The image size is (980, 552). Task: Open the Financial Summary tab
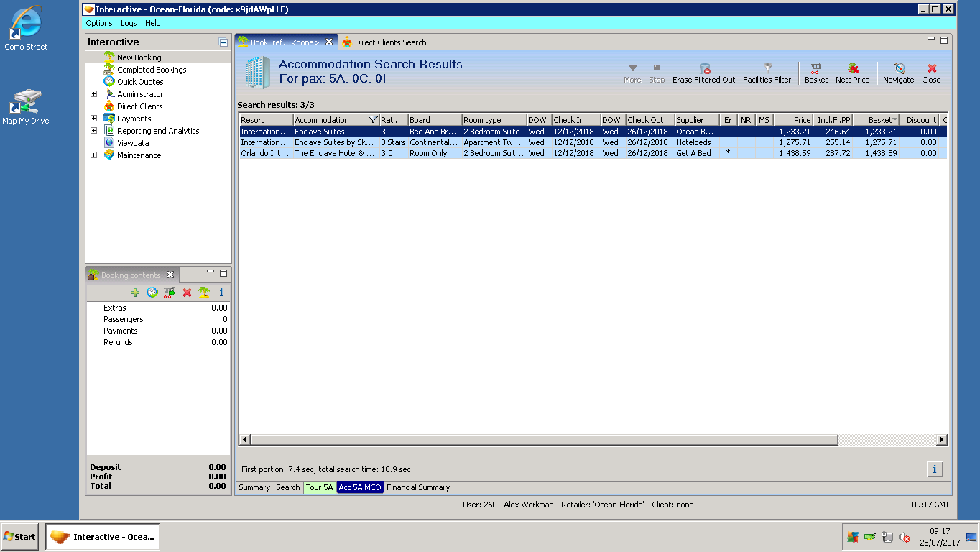pos(418,487)
